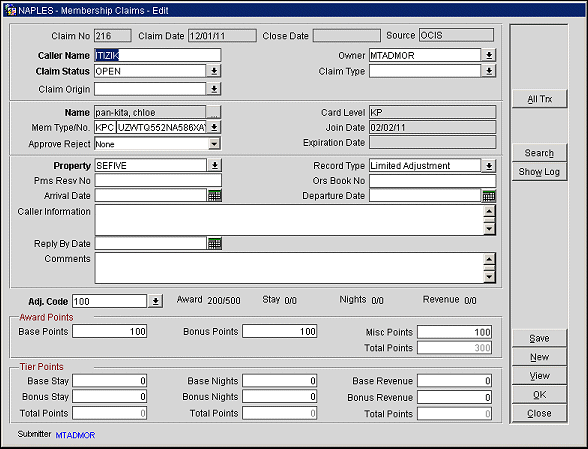This screenshot has height=449, width=588.
Task: Expand the Claim Status dropdown
Action: [214, 71]
